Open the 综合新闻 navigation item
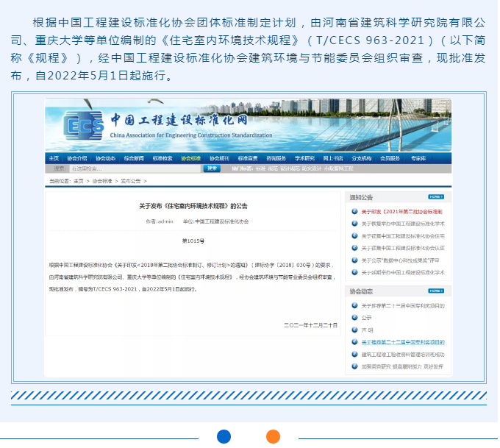 tap(134, 158)
